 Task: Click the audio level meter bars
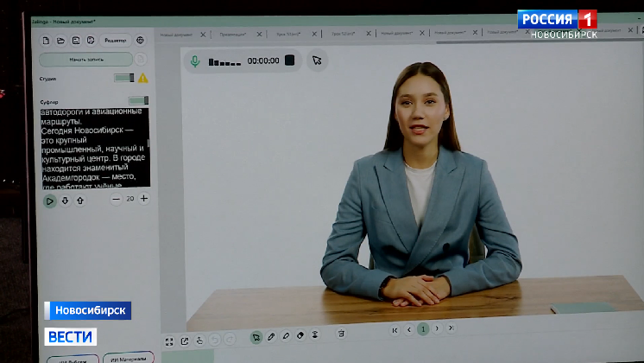click(x=224, y=62)
